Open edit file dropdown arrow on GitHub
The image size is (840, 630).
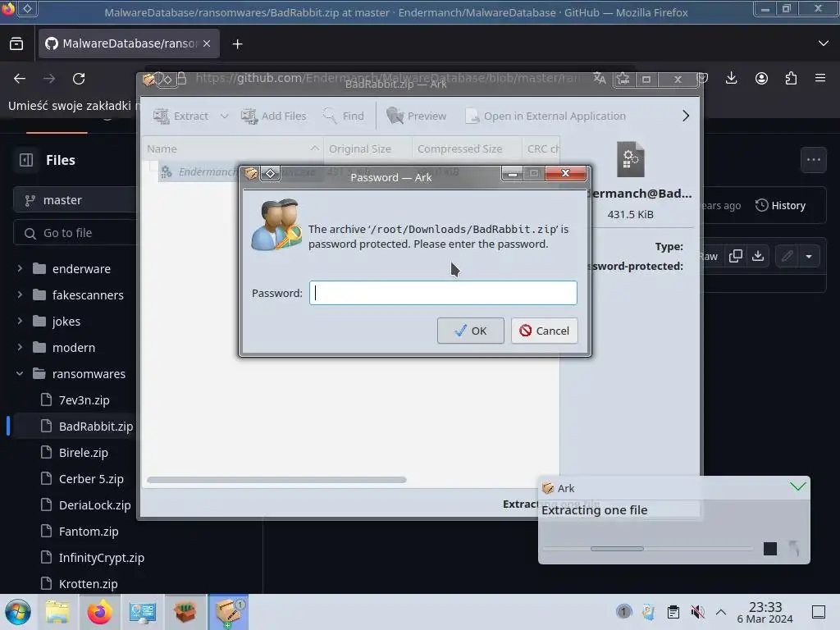(x=809, y=256)
